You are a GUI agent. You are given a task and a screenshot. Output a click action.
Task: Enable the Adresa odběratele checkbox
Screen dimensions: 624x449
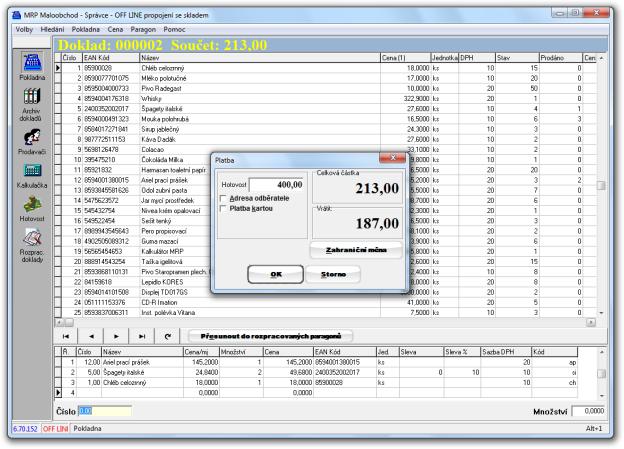pos(222,198)
